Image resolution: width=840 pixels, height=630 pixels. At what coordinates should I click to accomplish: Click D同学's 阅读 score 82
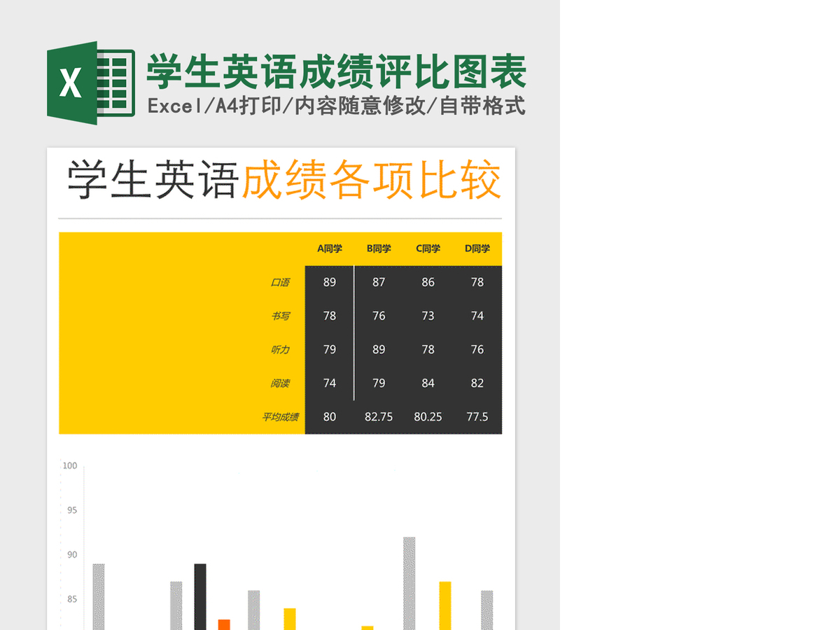pos(477,383)
